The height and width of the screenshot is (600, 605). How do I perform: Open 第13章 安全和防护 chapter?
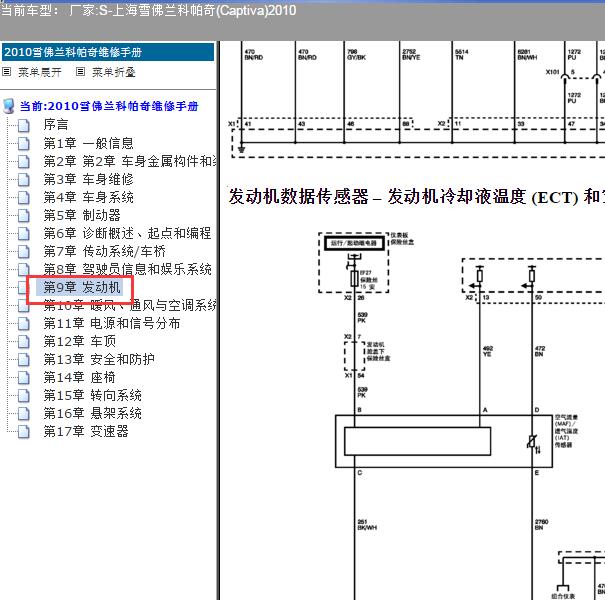99,359
